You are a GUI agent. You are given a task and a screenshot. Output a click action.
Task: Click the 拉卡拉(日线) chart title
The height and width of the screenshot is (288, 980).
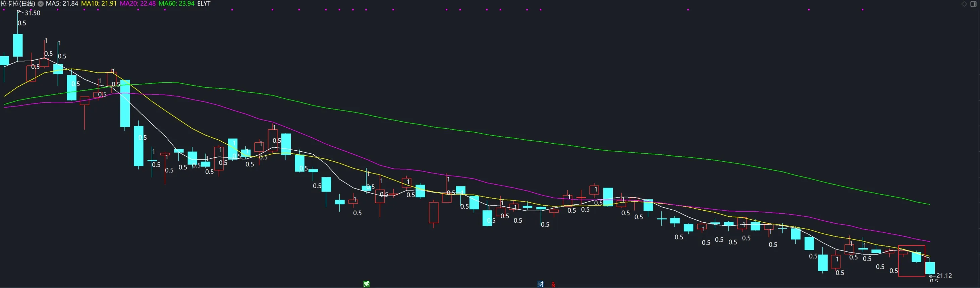[x=17, y=3]
